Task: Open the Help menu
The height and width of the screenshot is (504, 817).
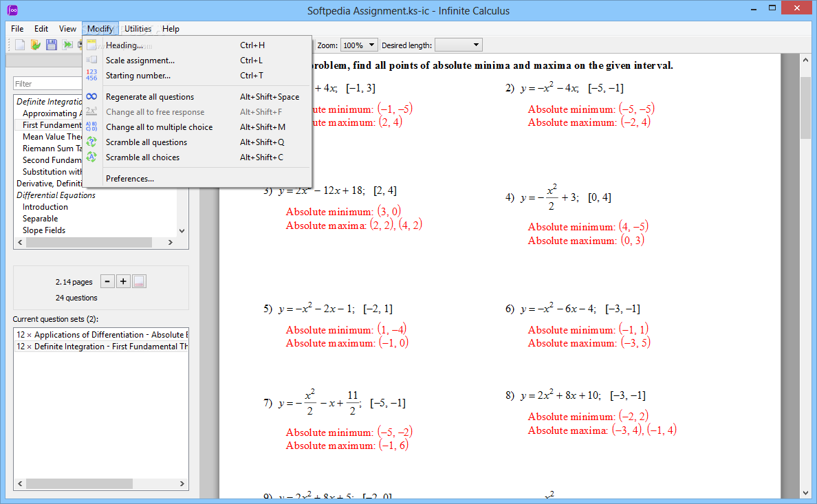Action: 171,29
